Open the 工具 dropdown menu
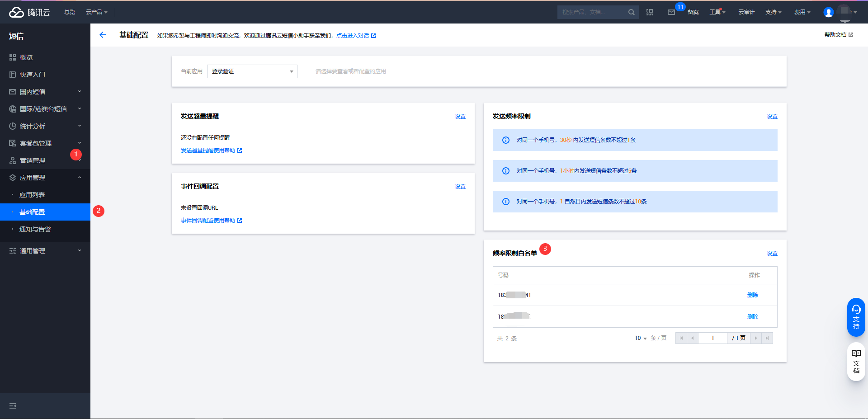The image size is (868, 419). [x=717, y=12]
